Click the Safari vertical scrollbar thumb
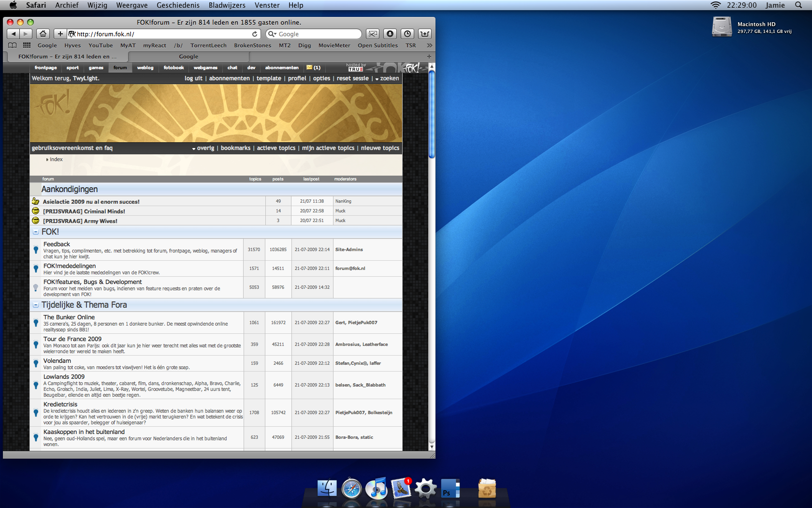Image resolution: width=812 pixels, height=508 pixels. [432, 114]
